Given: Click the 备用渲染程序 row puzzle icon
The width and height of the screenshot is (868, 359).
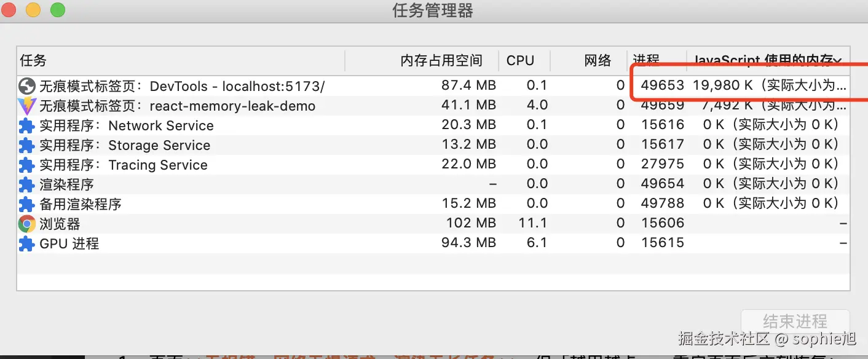Looking at the screenshot, I should [x=26, y=203].
